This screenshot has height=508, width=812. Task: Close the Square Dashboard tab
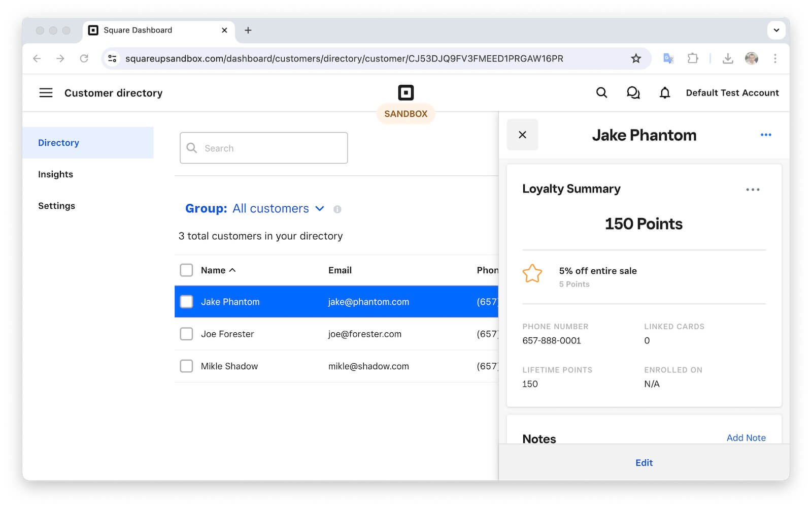[x=224, y=30]
